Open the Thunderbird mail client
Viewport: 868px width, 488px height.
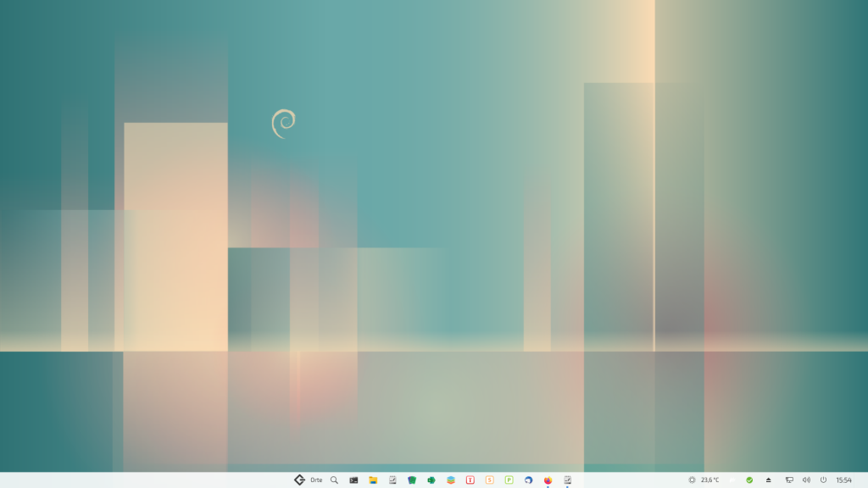pos(529,480)
